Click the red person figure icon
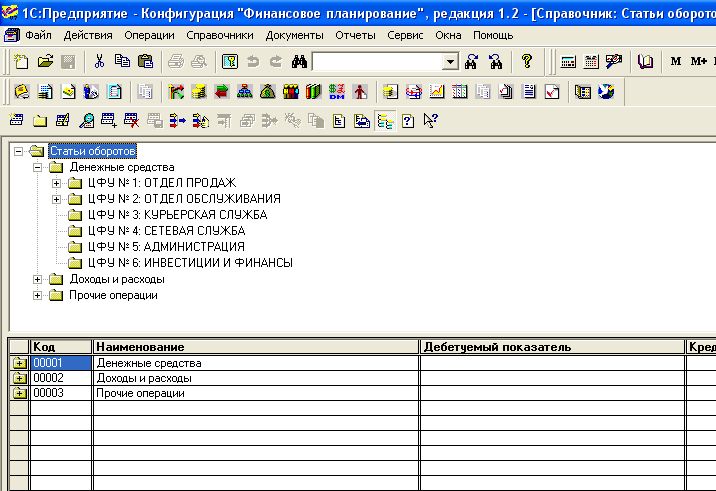716x491 pixels. click(x=360, y=92)
